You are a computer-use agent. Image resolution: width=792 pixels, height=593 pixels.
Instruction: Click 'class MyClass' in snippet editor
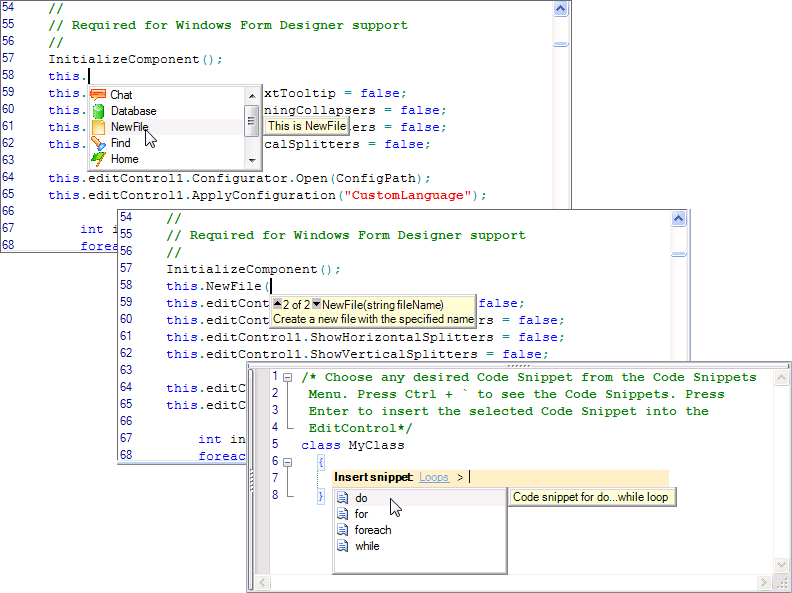[353, 446]
